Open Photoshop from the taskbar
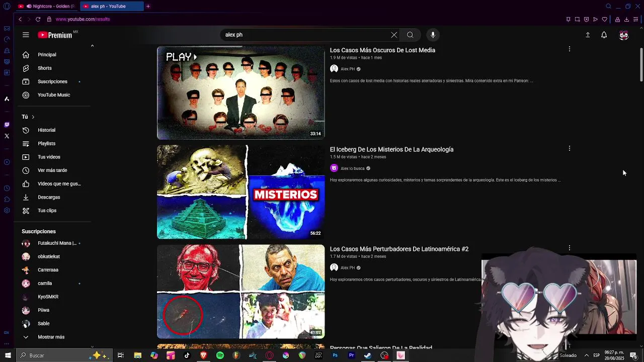644x362 pixels. 335,355
